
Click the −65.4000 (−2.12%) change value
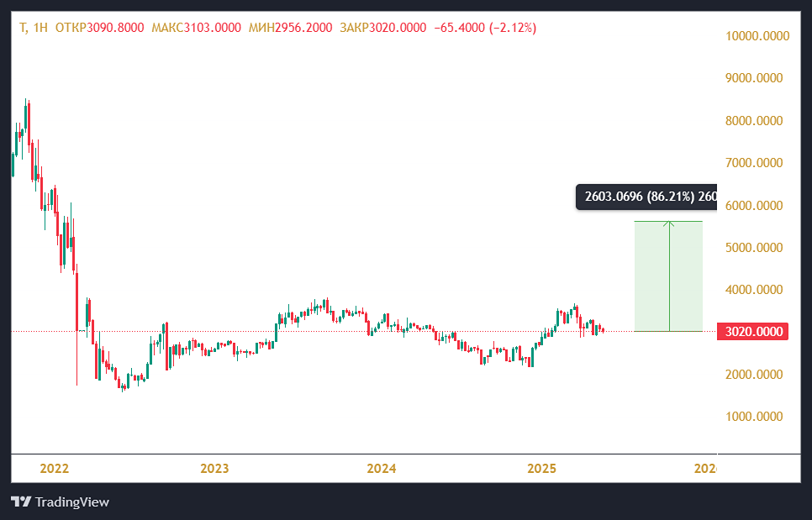point(485,28)
